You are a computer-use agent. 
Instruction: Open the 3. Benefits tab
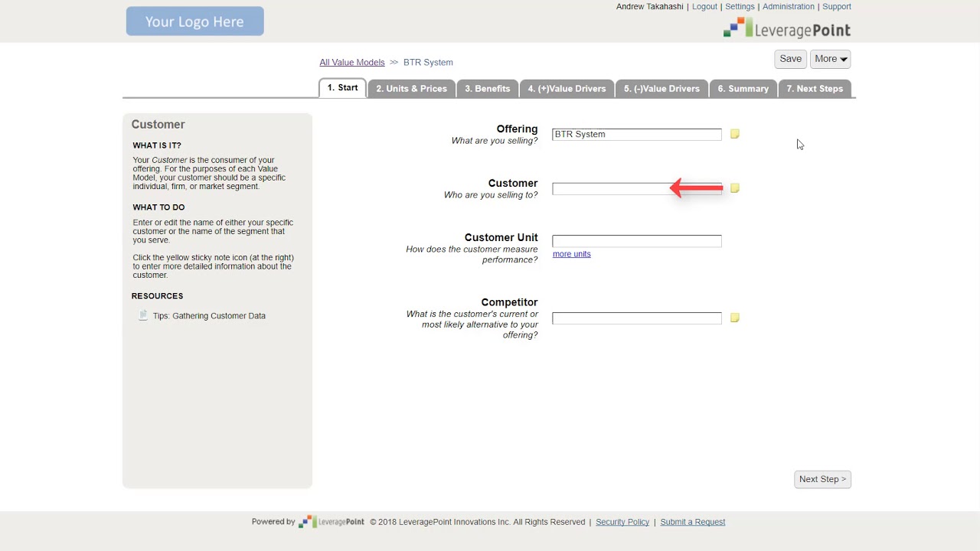coord(487,89)
